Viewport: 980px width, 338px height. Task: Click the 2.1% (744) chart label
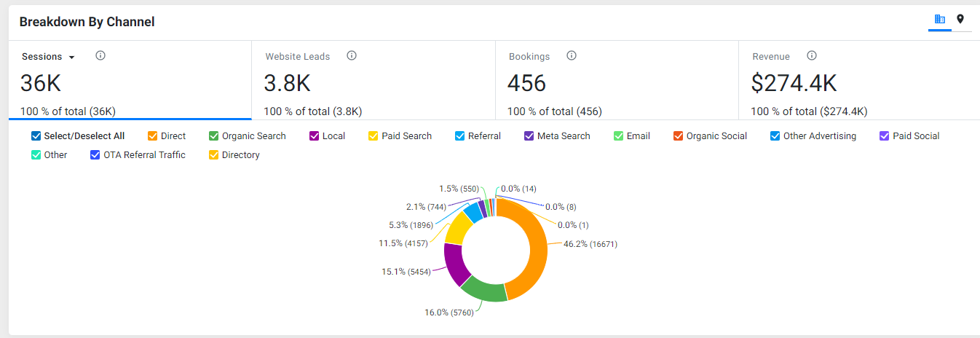pyautogui.click(x=426, y=207)
